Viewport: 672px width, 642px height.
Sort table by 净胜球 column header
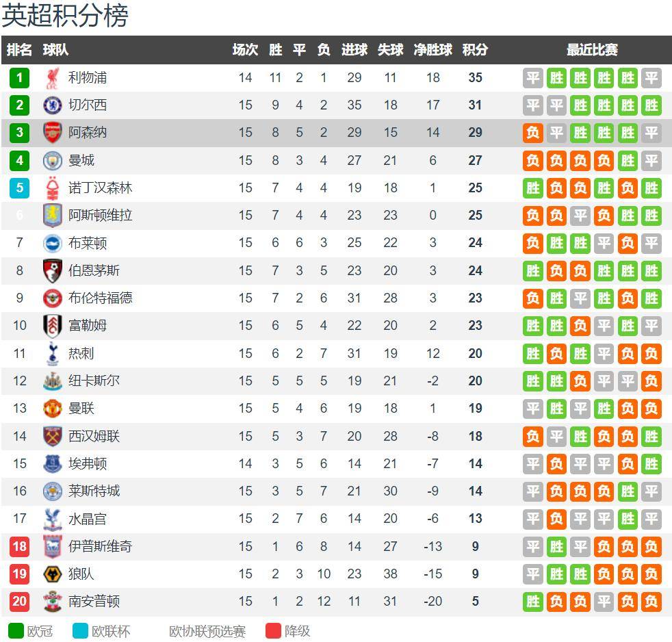432,50
